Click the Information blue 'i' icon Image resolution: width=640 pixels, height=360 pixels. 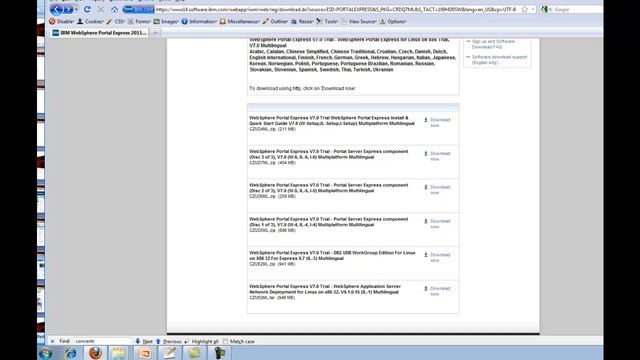(x=184, y=21)
